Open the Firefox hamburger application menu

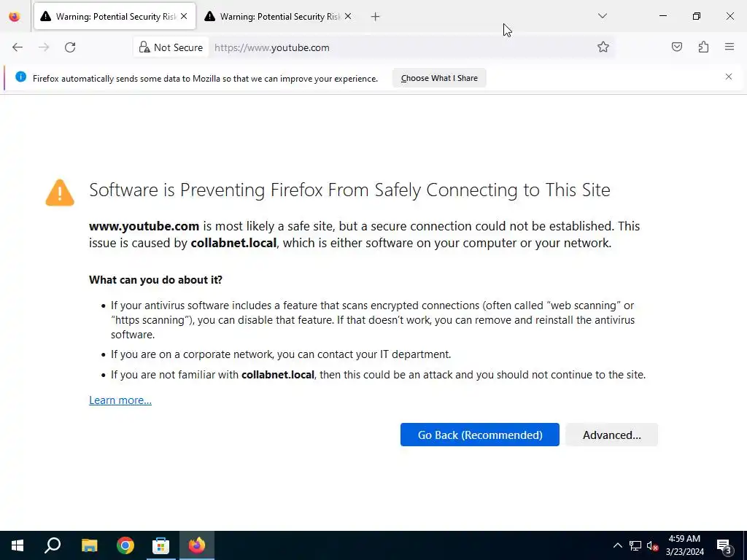729,47
